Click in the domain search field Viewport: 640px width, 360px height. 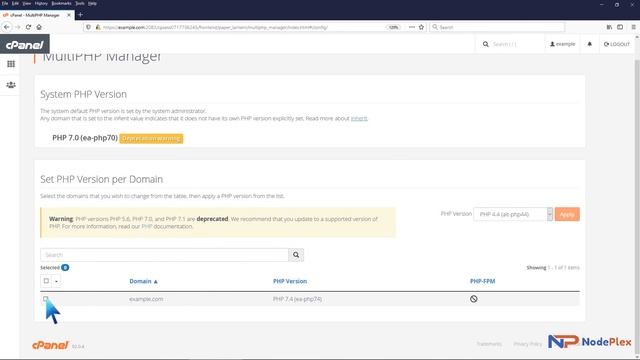tap(164, 255)
